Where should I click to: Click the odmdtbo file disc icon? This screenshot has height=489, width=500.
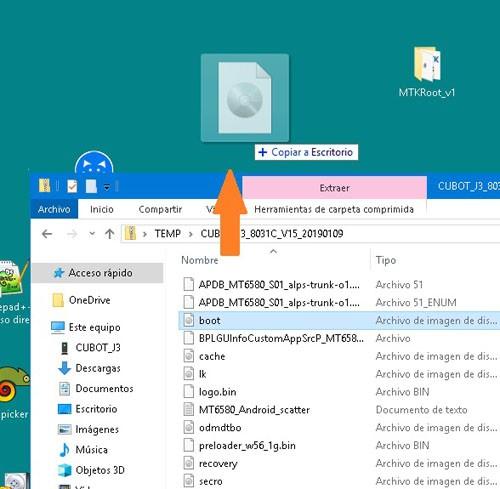(x=189, y=427)
